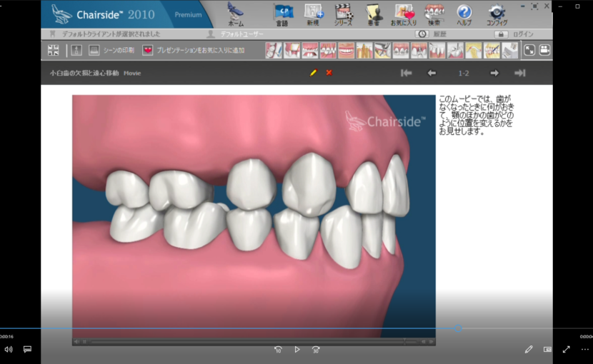Skip back 10 seconds in video player
This screenshot has width=593, height=364.
(278, 350)
